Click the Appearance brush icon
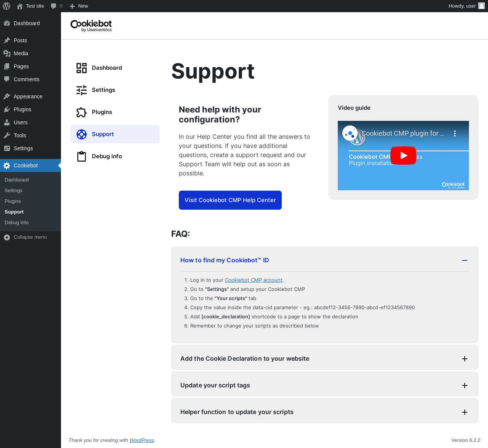 pos(7,96)
